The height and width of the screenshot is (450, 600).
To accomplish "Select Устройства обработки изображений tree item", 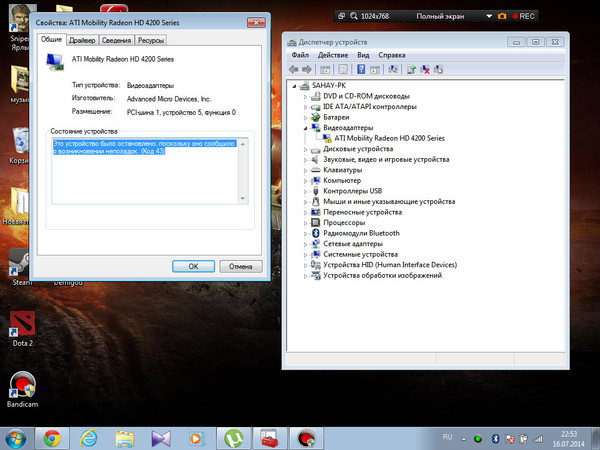I will [382, 275].
